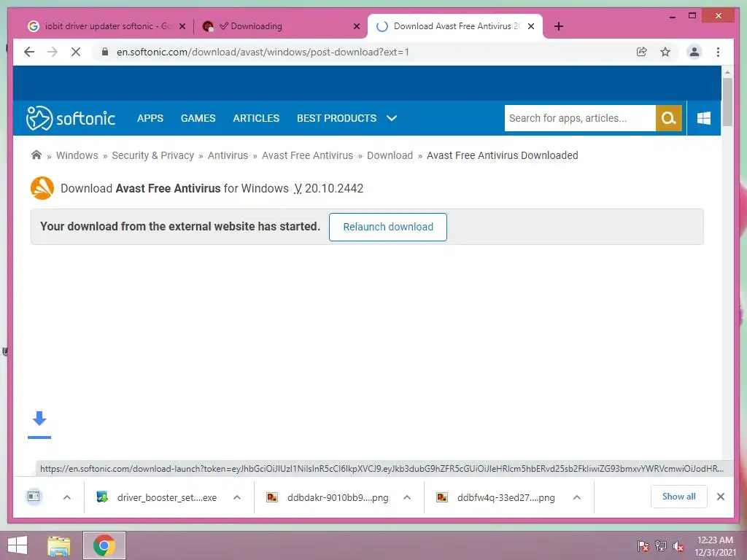The height and width of the screenshot is (560, 747).
Task: Close the Downloading tab
Action: click(356, 26)
